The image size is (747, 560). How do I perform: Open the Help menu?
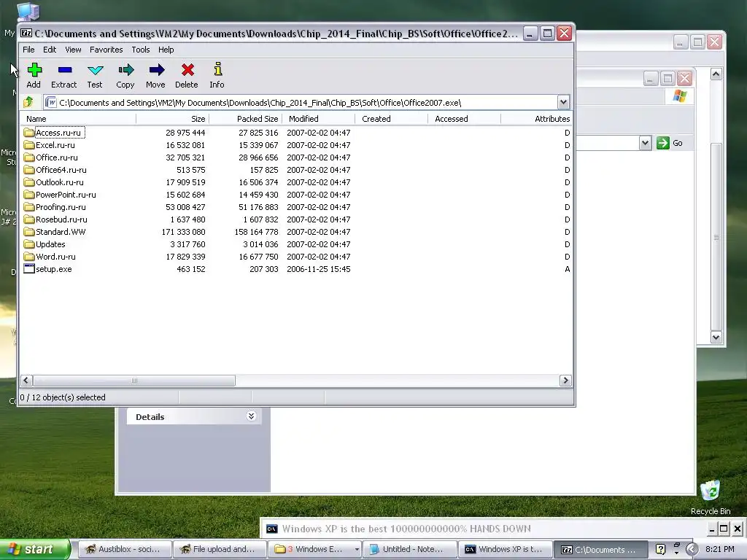pos(166,50)
